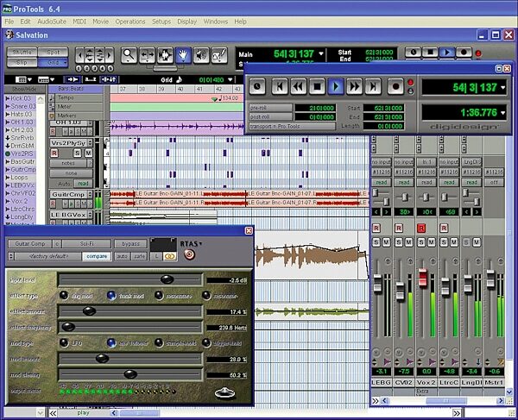Click the pre-roll button in Transport

point(270,108)
